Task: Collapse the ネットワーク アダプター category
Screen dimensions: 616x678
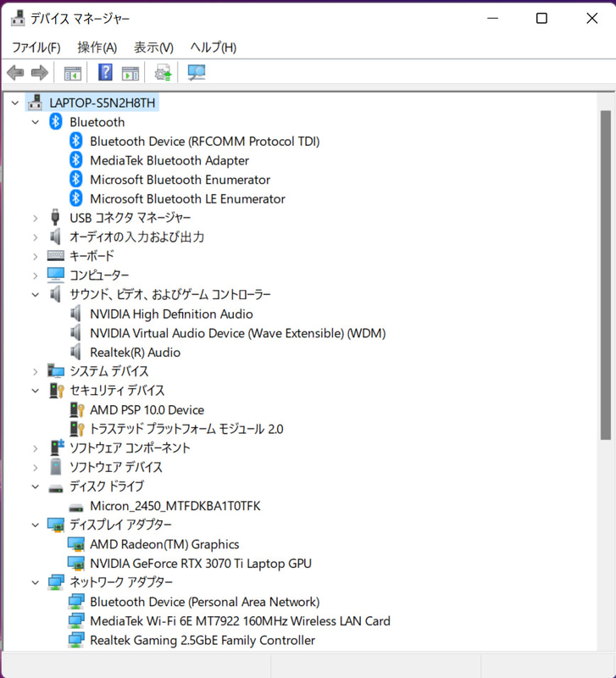Action: [36, 582]
